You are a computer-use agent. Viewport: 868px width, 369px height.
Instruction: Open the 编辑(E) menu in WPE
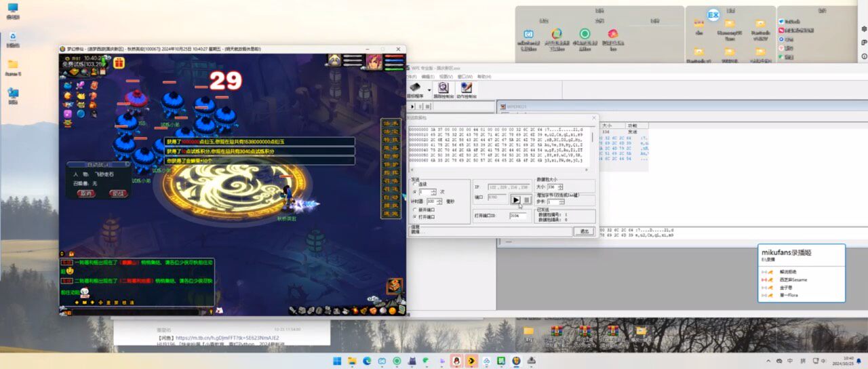[x=427, y=77]
